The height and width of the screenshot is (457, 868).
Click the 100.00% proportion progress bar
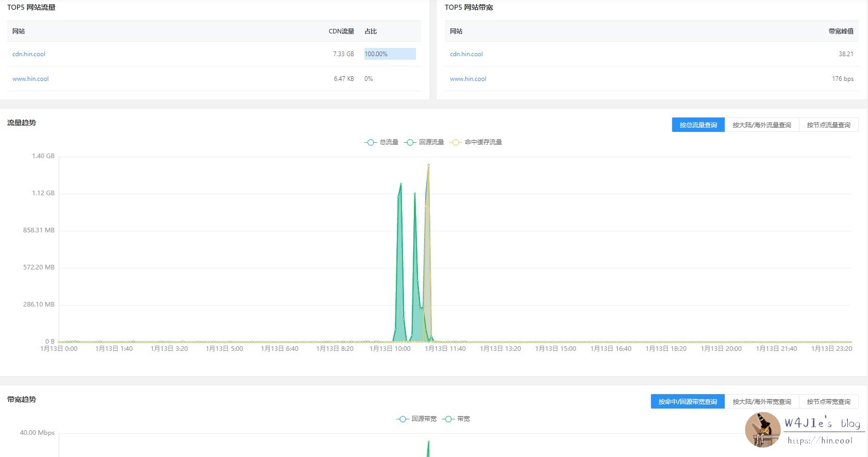pyautogui.click(x=390, y=54)
